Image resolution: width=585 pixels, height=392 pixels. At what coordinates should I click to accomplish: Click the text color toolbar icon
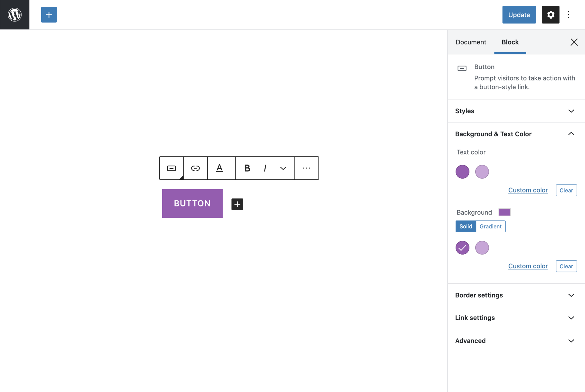[219, 168]
